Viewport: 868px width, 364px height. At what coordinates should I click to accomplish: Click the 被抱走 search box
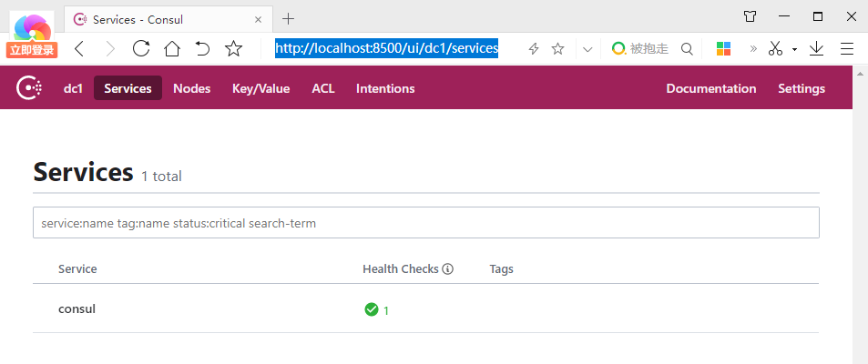[x=648, y=48]
